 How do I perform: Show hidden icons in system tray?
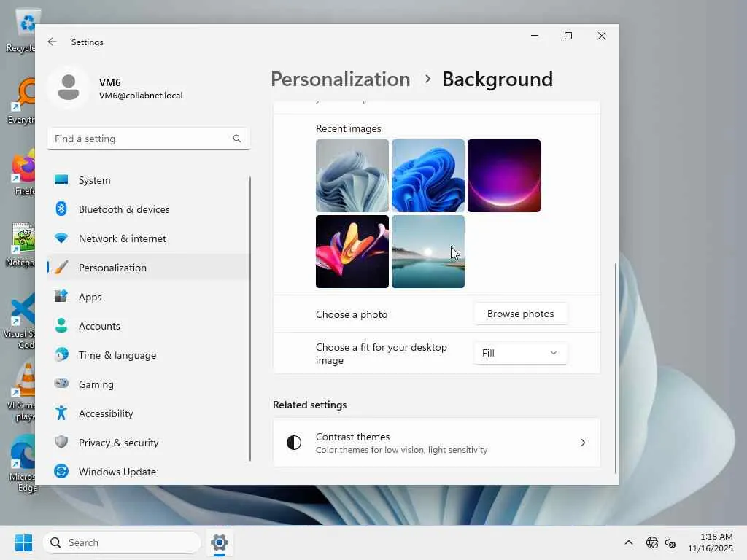628,542
